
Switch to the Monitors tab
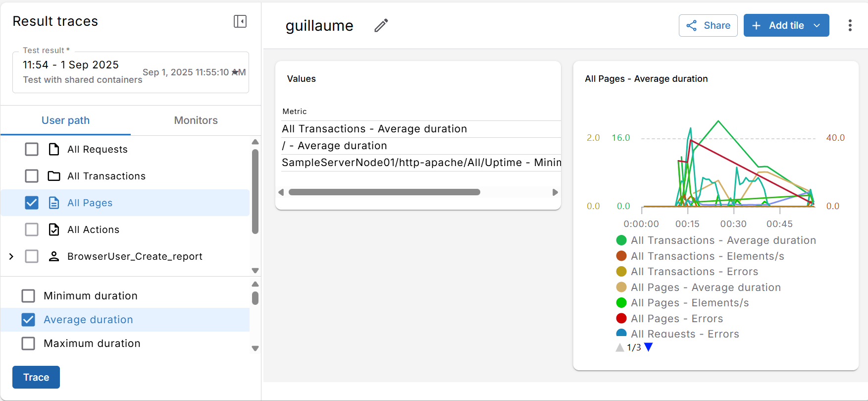[196, 120]
